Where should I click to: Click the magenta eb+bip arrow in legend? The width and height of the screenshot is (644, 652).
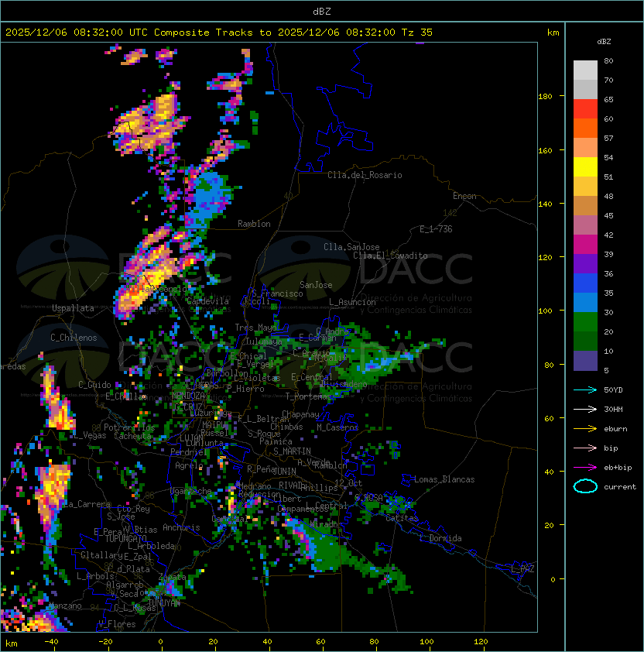[585, 468]
